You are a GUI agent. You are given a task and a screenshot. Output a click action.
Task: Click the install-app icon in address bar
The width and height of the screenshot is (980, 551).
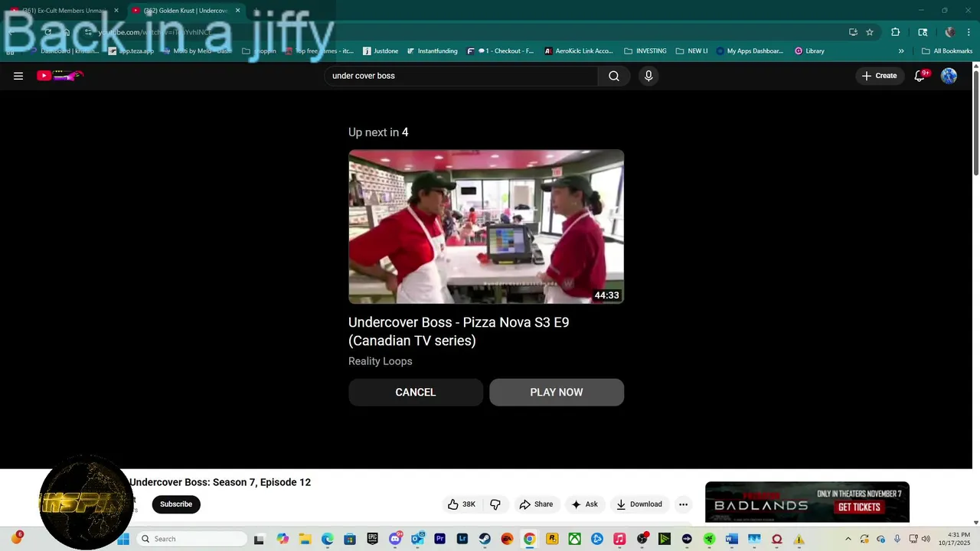coord(853,32)
